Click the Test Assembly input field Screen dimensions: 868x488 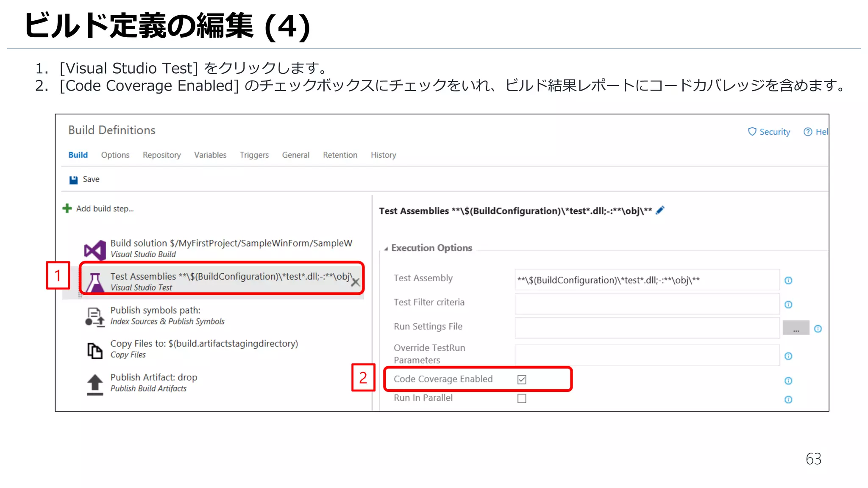pyautogui.click(x=647, y=280)
